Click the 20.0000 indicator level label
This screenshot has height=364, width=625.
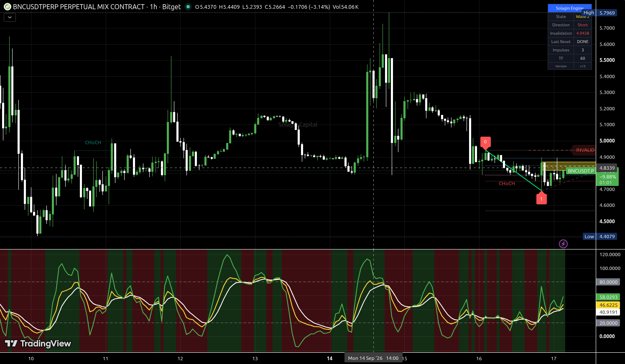pyautogui.click(x=608, y=323)
